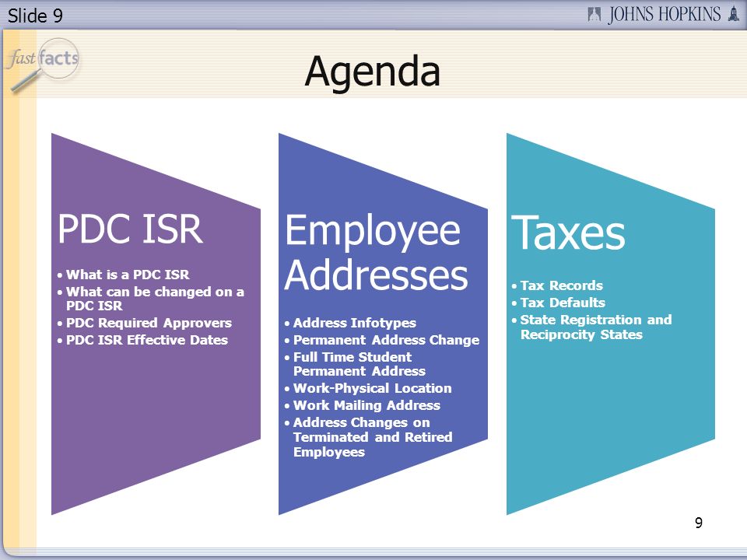Click 'Address Infotypes' bullet
The height and width of the screenshot is (560, 747).
point(355,323)
